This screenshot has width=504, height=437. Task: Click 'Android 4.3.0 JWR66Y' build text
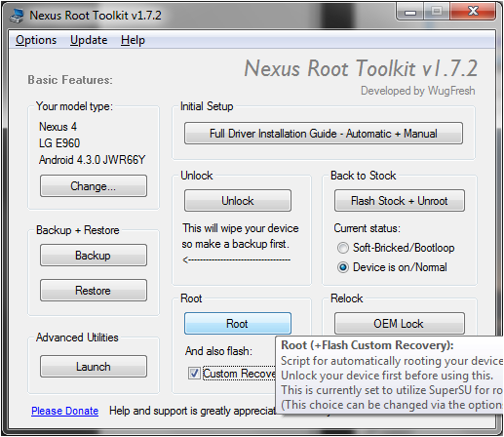93,160
